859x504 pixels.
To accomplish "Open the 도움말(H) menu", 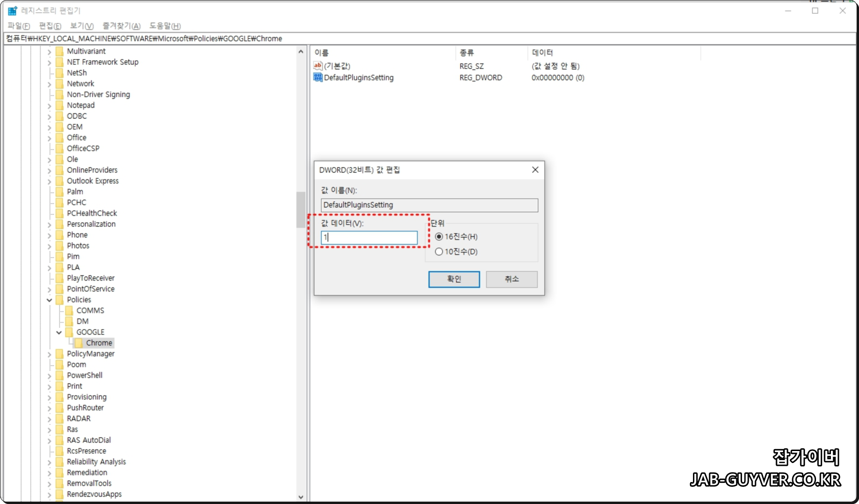I will (165, 26).
